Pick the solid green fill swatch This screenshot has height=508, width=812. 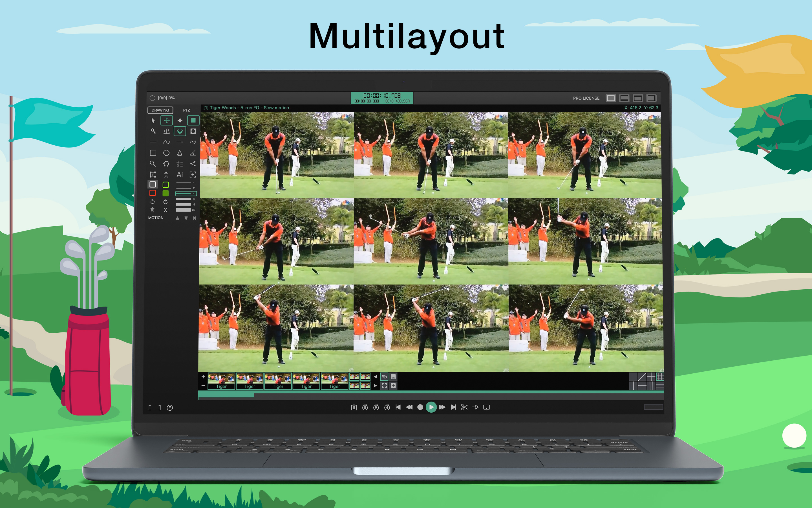pos(166,193)
